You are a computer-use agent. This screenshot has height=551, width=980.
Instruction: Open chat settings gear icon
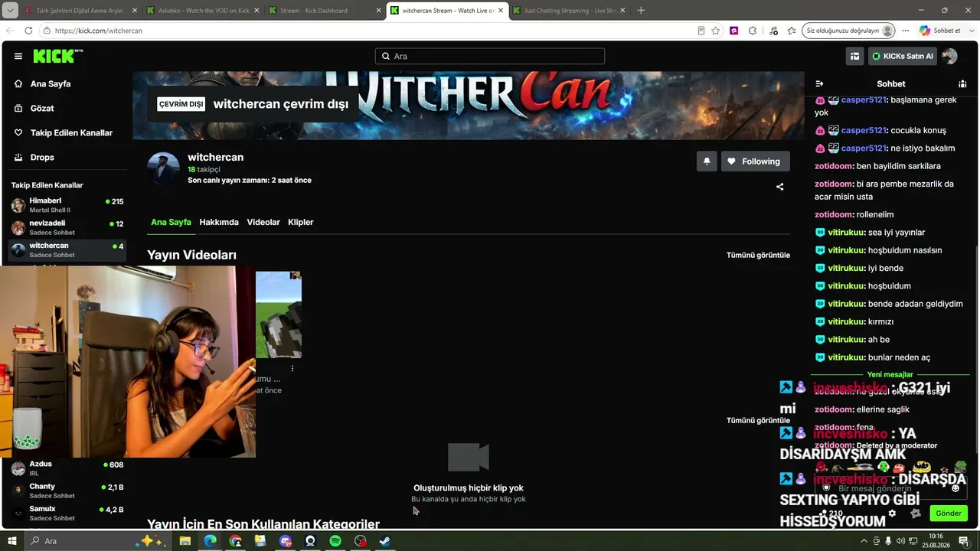tap(892, 514)
